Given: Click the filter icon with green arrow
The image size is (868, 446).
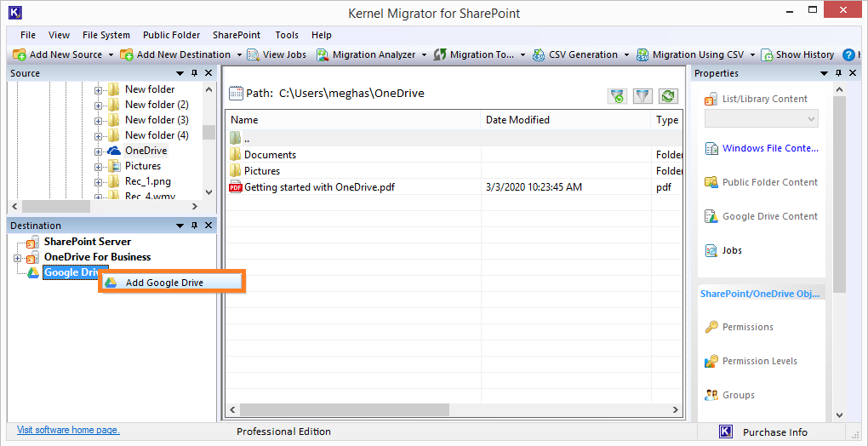Looking at the screenshot, I should click(617, 95).
